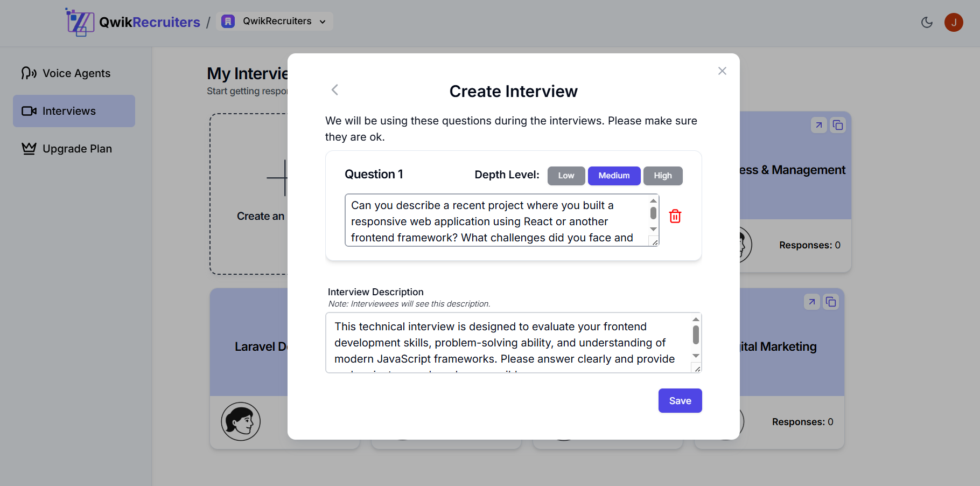Toggle dark mode with the moon icon

coord(927,22)
